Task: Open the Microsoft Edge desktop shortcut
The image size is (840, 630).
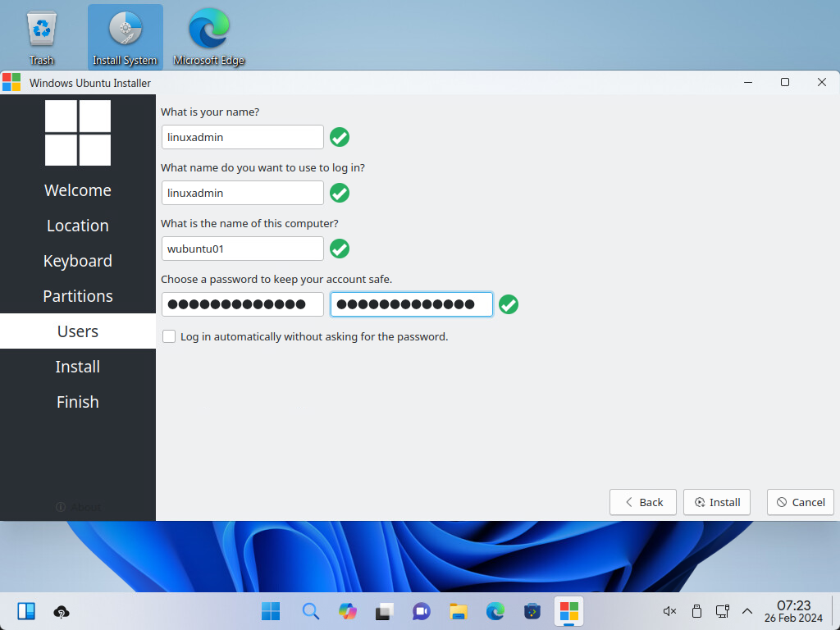Action: tap(208, 37)
